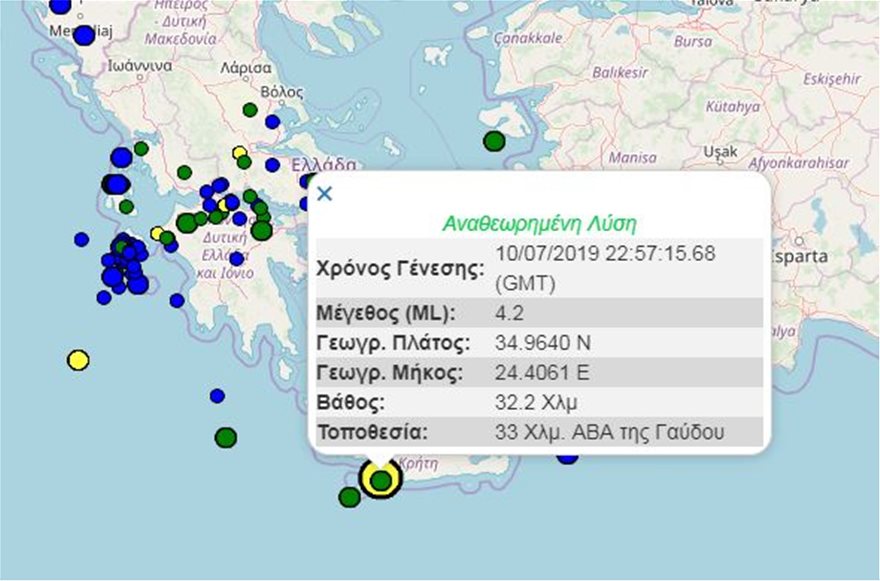Select the depth value 32.2 Χλμ
Image resolution: width=880 pixels, height=581 pixels.
535,403
